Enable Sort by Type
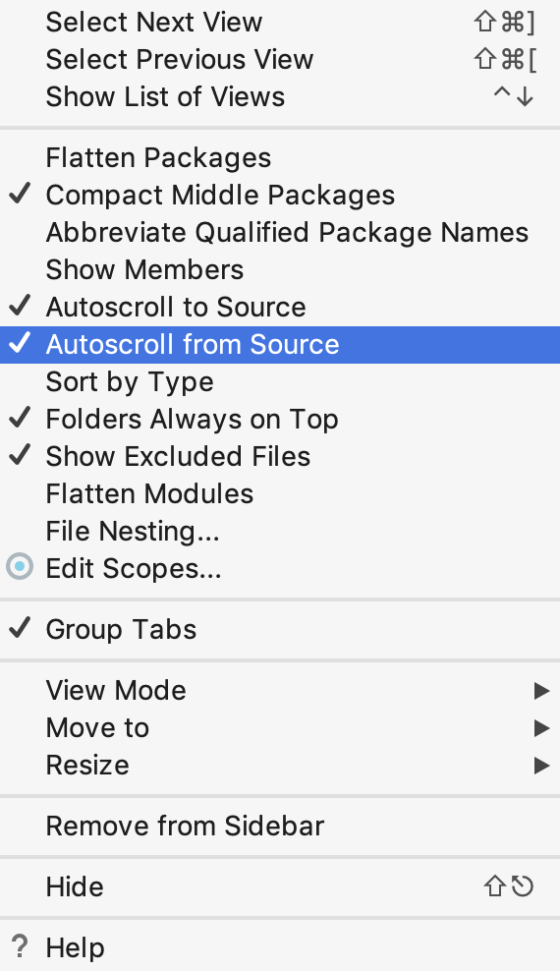The height and width of the screenshot is (971, 560). (280, 382)
